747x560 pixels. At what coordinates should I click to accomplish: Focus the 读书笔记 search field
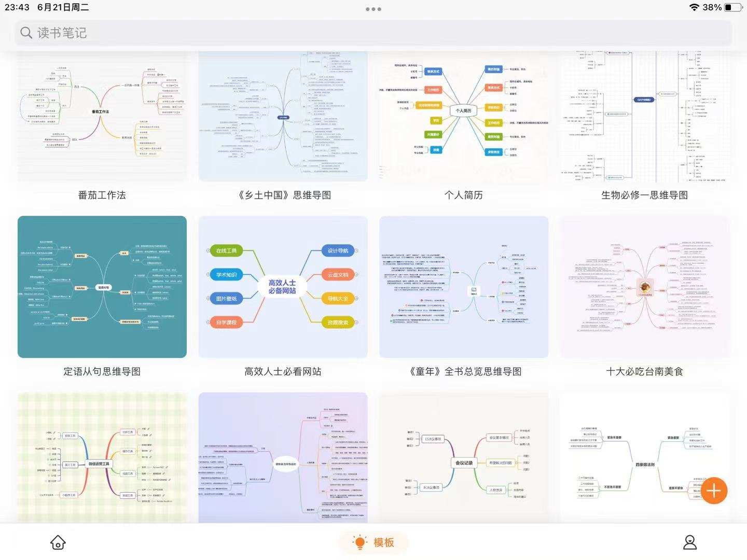coord(373,33)
